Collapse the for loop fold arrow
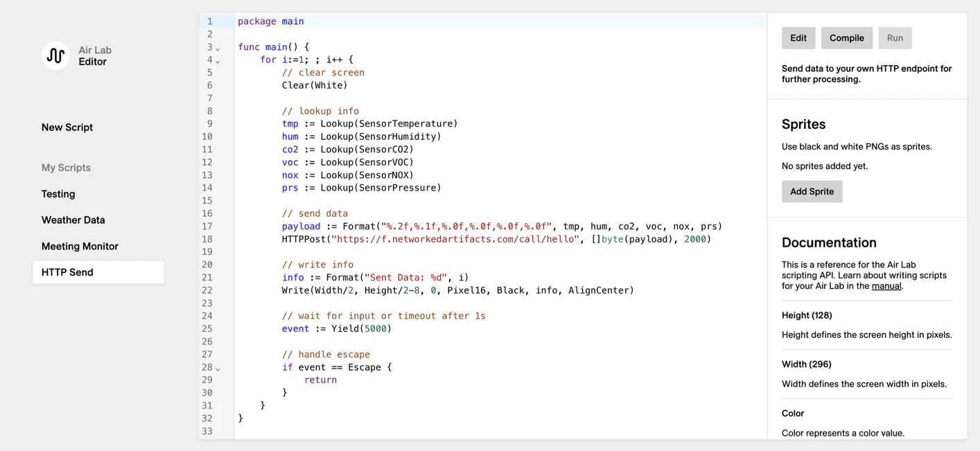Screen dimensions: 980x451 217,60
